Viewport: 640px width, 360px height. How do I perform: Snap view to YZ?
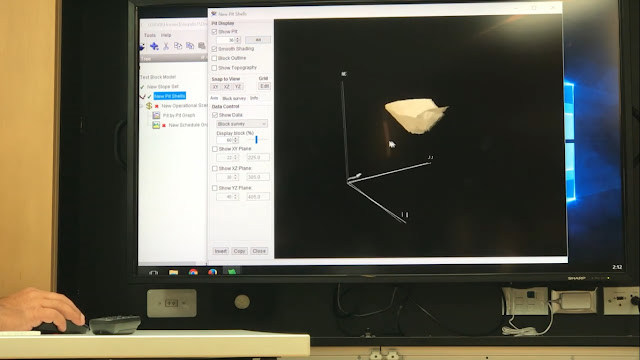[x=238, y=87]
